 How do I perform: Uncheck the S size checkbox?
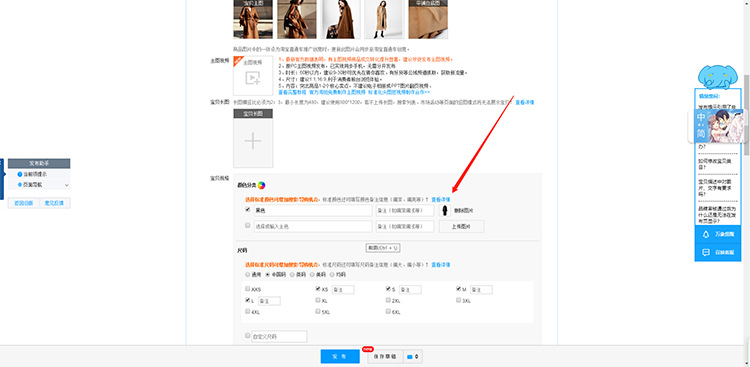[388, 289]
